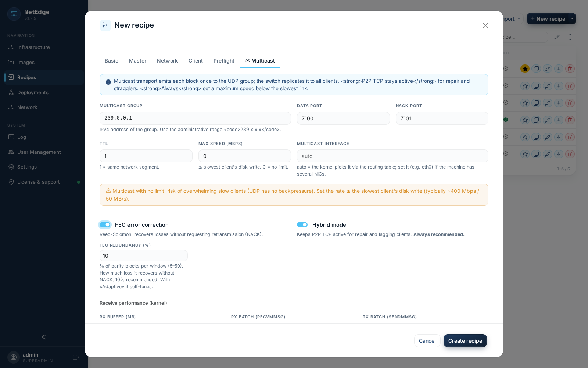Collapse the sidebar with the double chevron
The height and width of the screenshot is (368, 588).
coord(44,337)
